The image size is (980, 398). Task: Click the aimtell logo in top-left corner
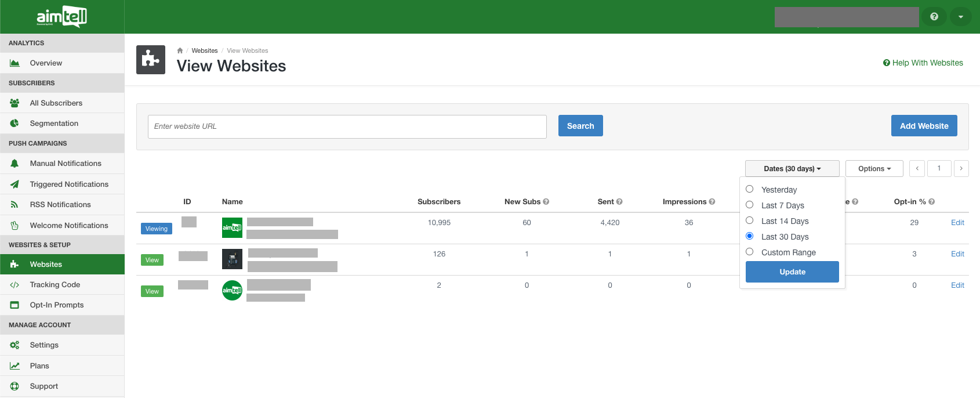pos(61,17)
